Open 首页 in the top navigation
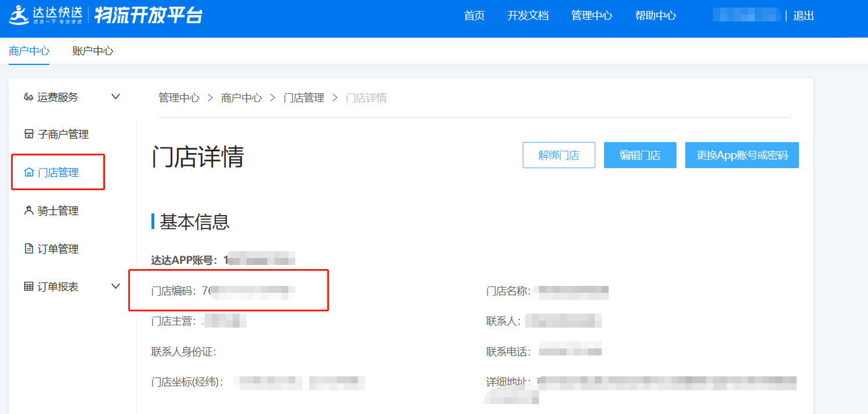This screenshot has width=868, height=414. point(474,16)
